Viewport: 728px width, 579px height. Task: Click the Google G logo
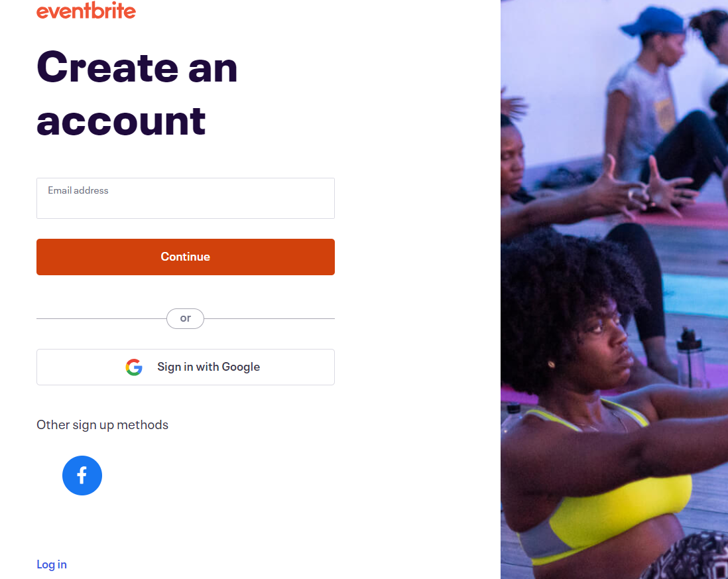pos(134,367)
